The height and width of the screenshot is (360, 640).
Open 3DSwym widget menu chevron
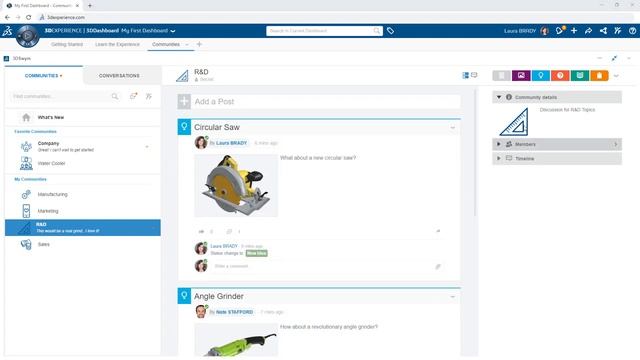(629, 58)
